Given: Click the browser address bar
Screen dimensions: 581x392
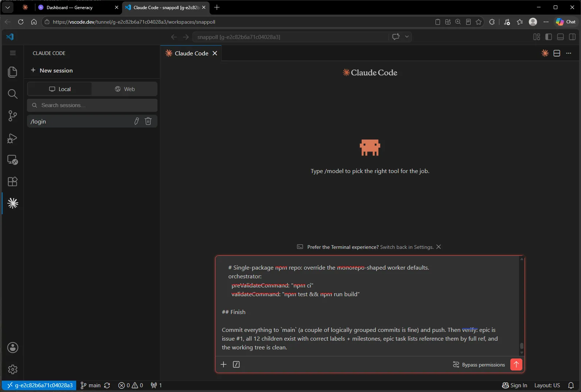Looking at the screenshot, I should pyautogui.click(x=237, y=22).
